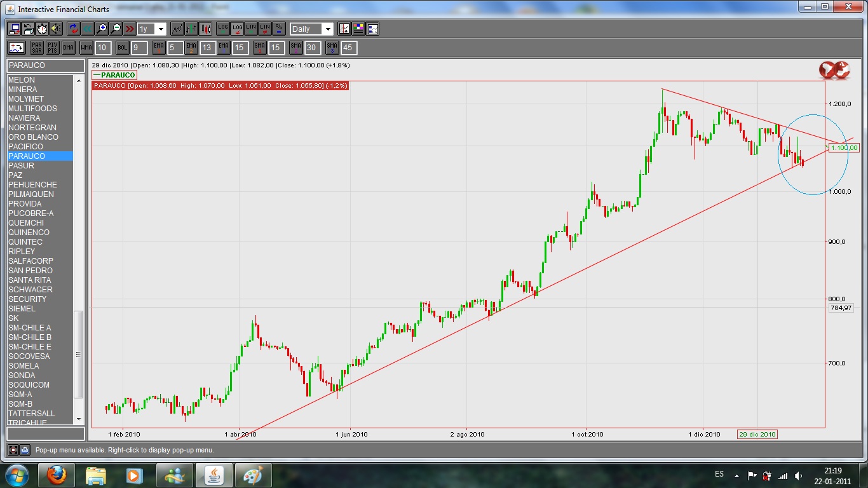
Task: Toggle the PAR SAR indicator
Action: (x=37, y=48)
